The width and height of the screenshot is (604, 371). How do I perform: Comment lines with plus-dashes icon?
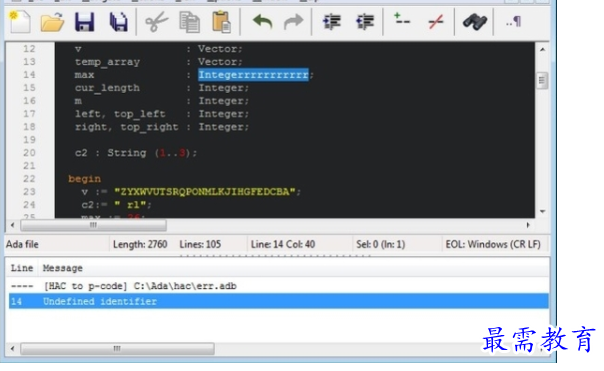point(402,19)
